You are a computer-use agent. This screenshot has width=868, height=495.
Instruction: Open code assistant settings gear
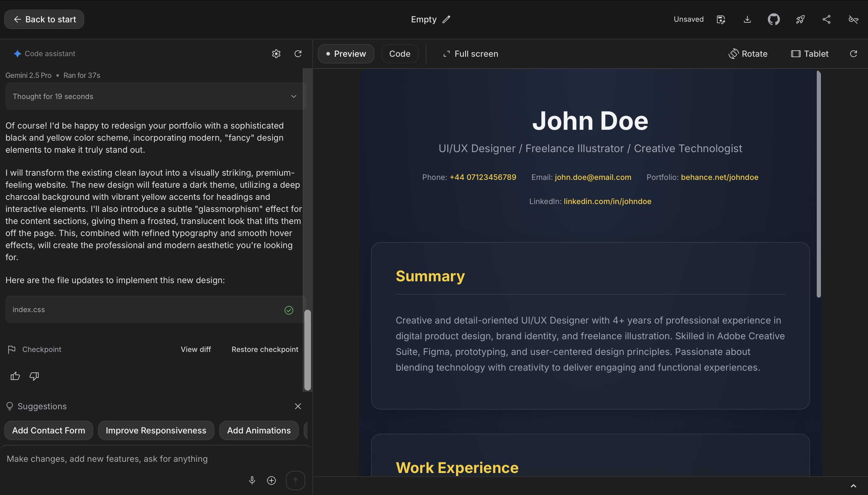click(276, 54)
